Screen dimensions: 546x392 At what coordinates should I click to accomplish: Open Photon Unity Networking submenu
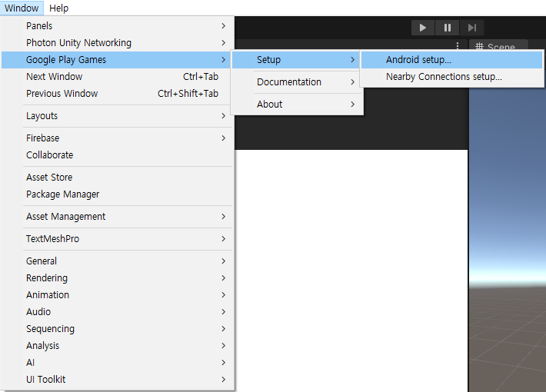tap(118, 43)
